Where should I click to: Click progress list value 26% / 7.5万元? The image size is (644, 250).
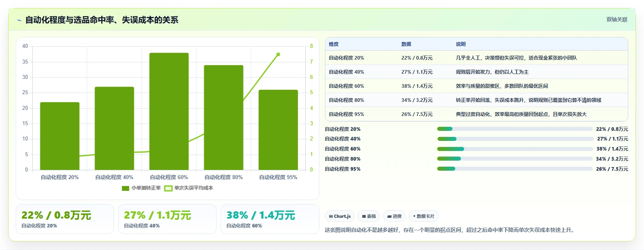coord(612,169)
